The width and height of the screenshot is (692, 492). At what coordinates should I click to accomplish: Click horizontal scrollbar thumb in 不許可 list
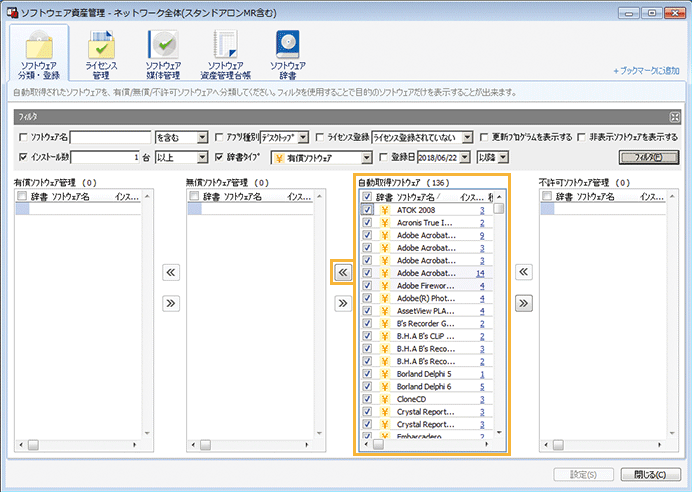point(559,445)
